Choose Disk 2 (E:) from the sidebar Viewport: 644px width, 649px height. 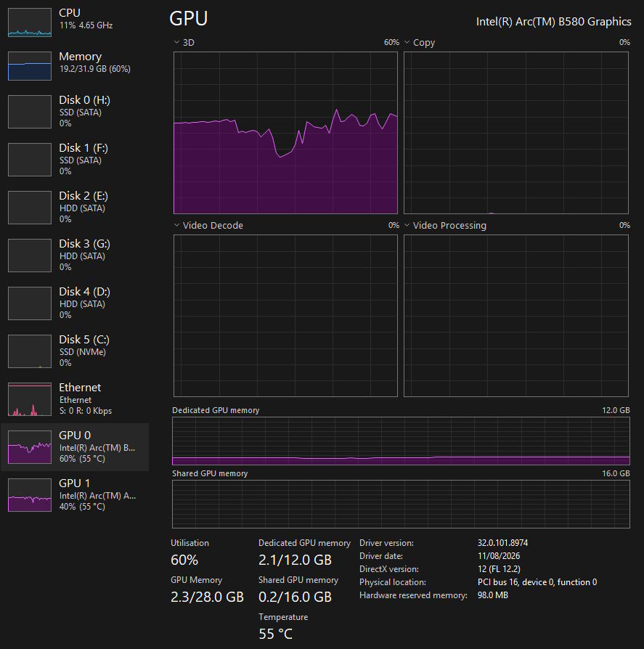75,208
